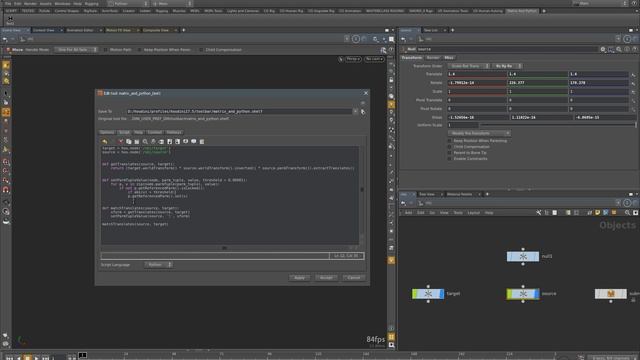This screenshot has width=640, height=360.
Task: Click the Translate X value field
Action: coord(476,74)
